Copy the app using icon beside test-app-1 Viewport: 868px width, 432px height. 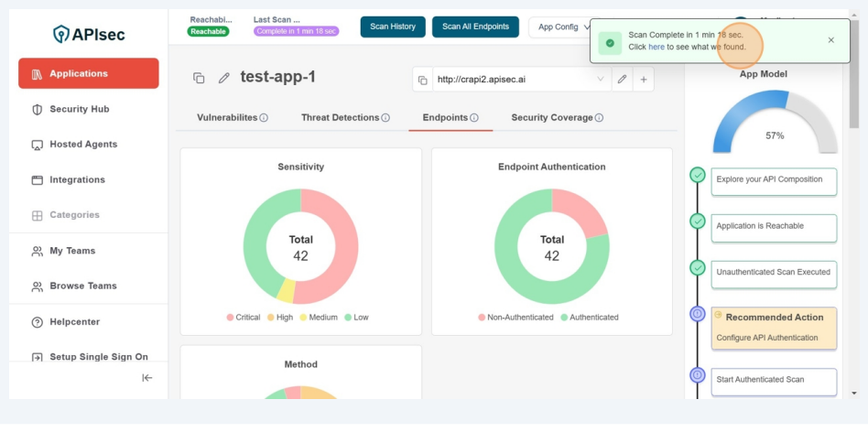[199, 78]
